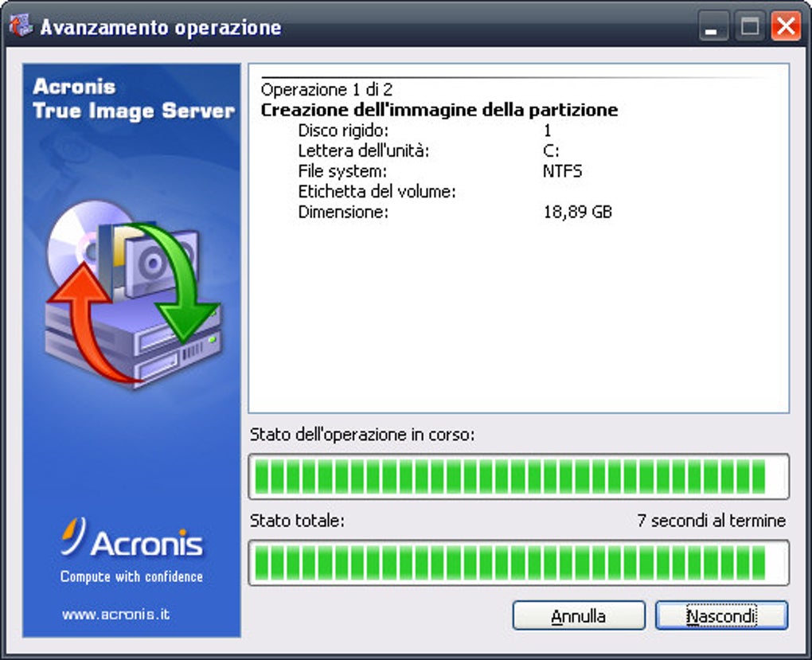The image size is (812, 660).
Task: Click the Annulla button
Action: (579, 615)
